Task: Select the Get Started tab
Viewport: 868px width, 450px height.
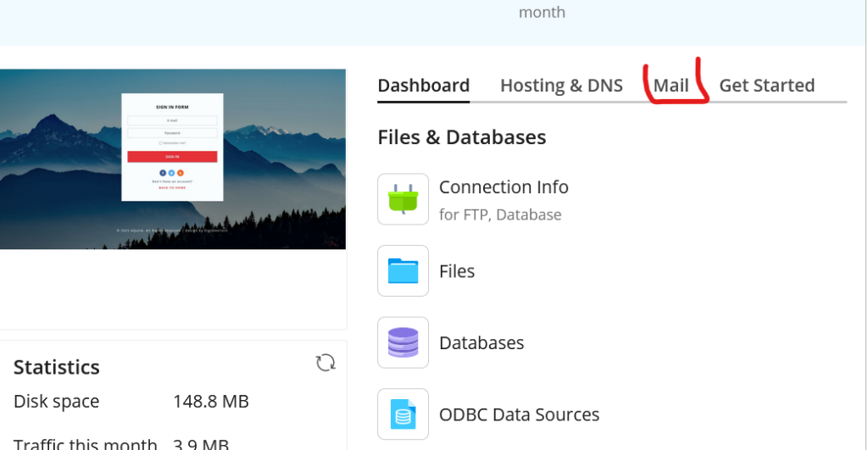Action: pyautogui.click(x=766, y=86)
